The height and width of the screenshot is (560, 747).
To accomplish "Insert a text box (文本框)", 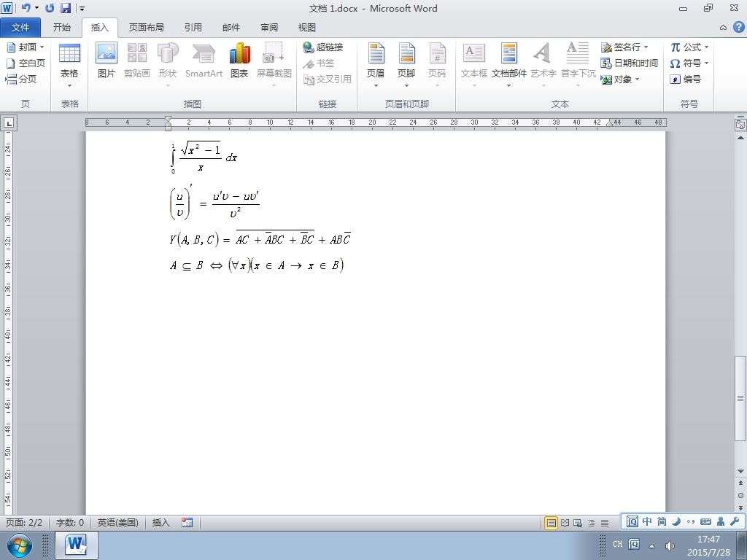I will coord(474,65).
